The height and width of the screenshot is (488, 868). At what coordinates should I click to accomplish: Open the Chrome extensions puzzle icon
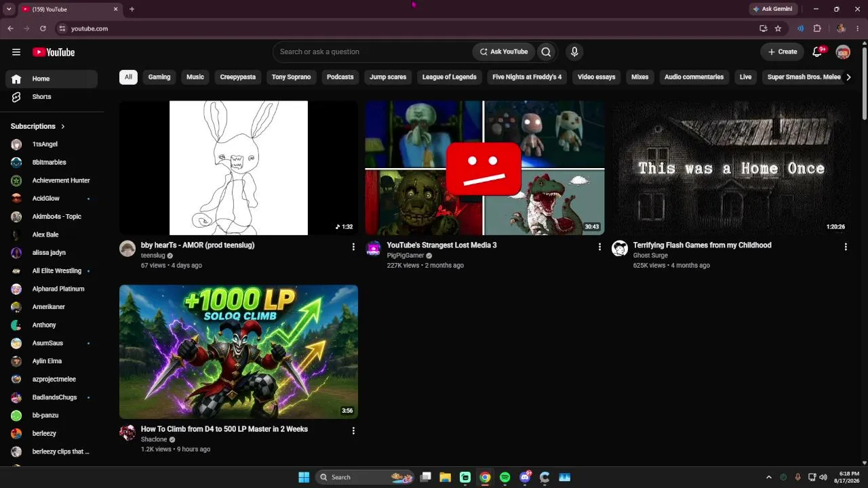(x=817, y=28)
